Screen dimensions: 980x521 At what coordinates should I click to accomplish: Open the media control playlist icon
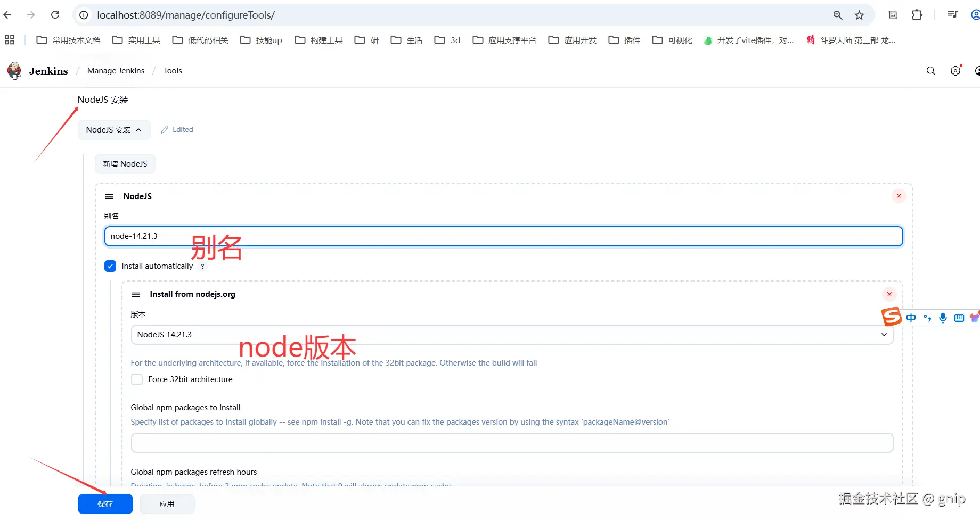point(953,15)
